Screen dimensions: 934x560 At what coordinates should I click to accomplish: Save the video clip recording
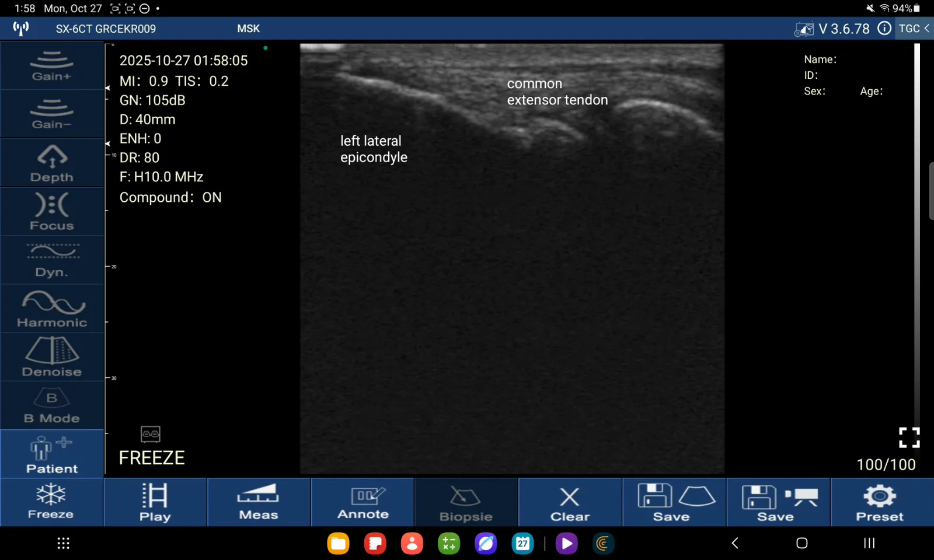[x=778, y=502]
